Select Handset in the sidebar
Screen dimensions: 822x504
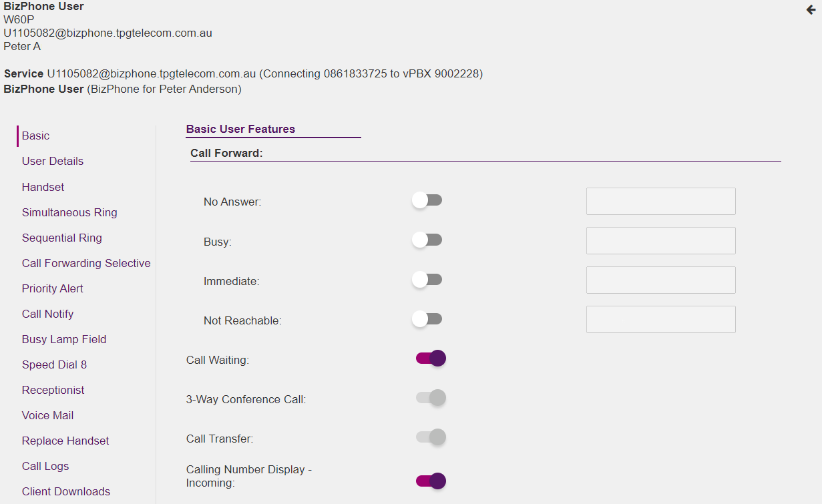(x=43, y=187)
